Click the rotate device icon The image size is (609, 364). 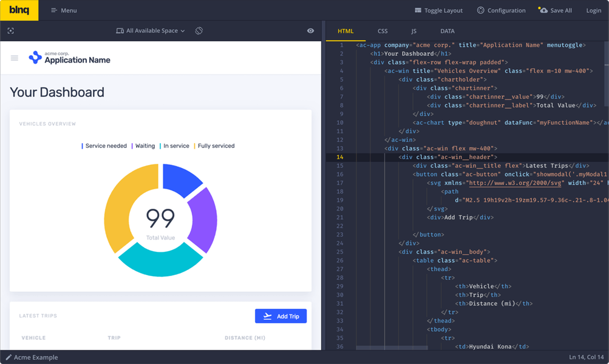[199, 31]
